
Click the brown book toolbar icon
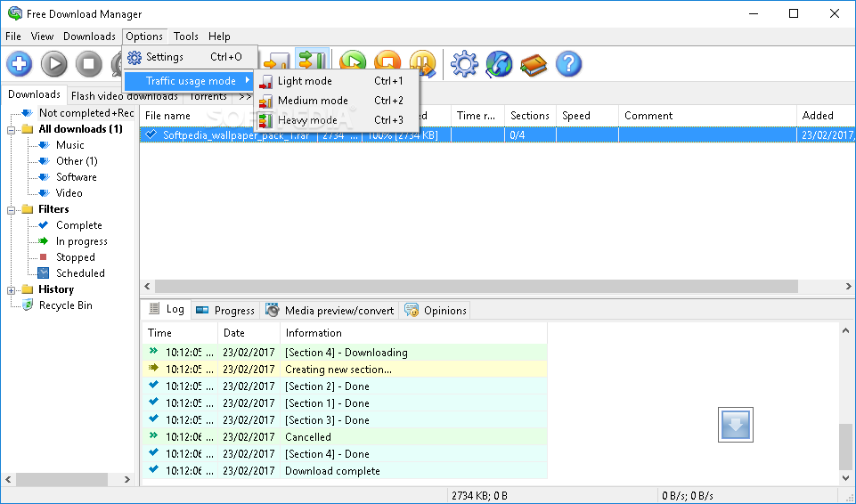[x=534, y=65]
